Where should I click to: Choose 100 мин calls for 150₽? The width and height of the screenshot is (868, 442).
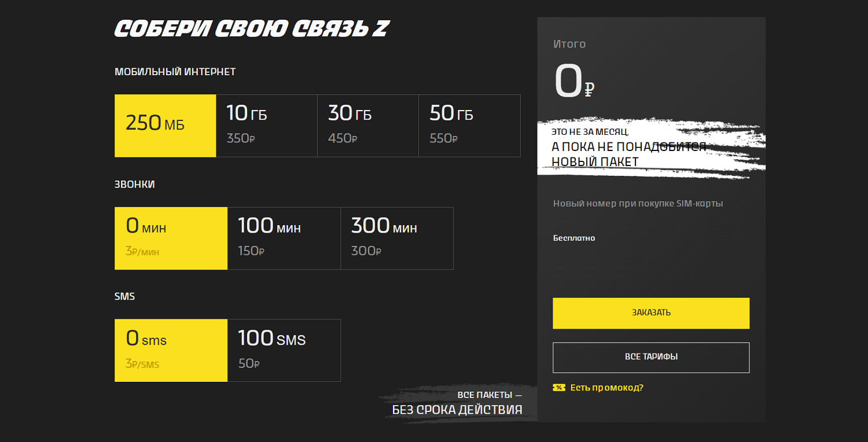point(284,238)
